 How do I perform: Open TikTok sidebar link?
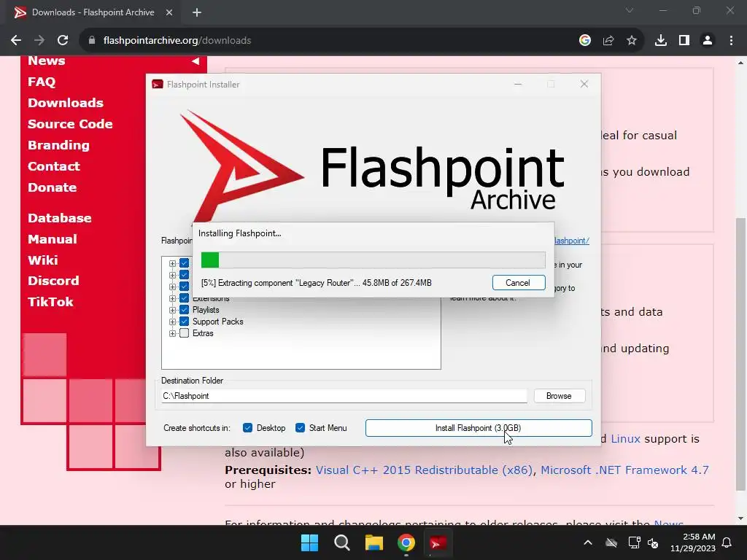click(x=50, y=302)
